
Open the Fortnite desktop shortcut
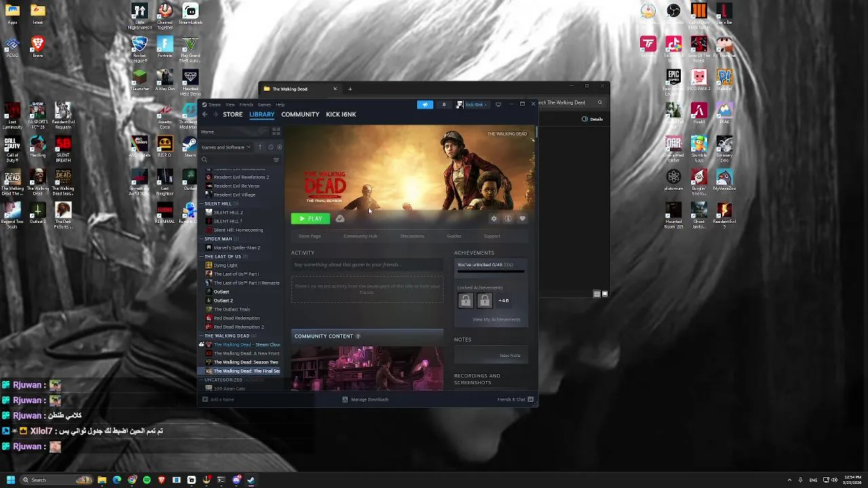(165, 49)
